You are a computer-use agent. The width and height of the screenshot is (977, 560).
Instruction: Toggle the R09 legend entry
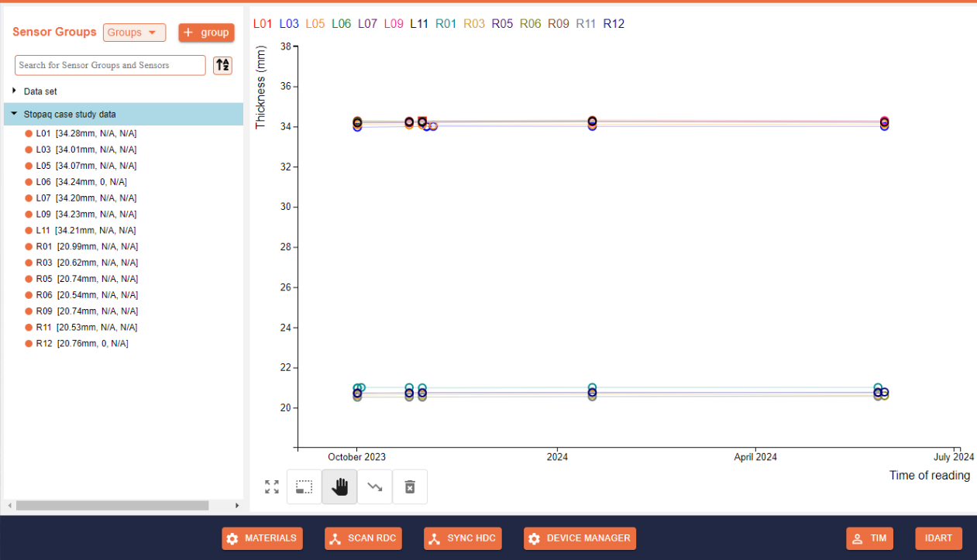click(559, 24)
